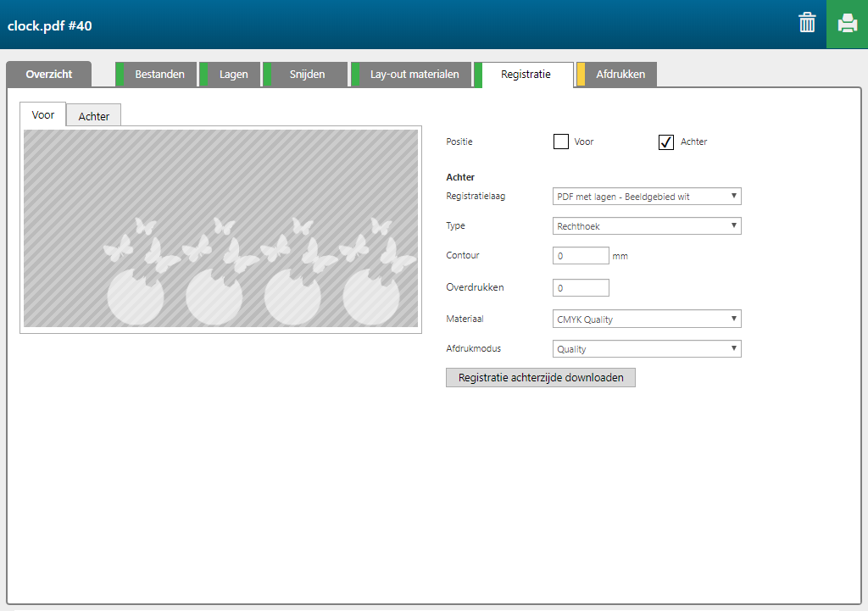Click Registratie achterzijde downloaden button
This screenshot has width=868, height=611.
pyautogui.click(x=541, y=378)
